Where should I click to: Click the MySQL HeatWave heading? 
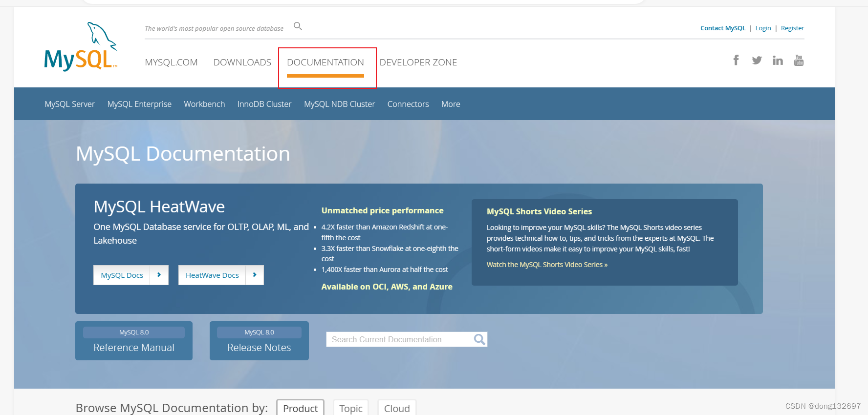click(x=159, y=207)
